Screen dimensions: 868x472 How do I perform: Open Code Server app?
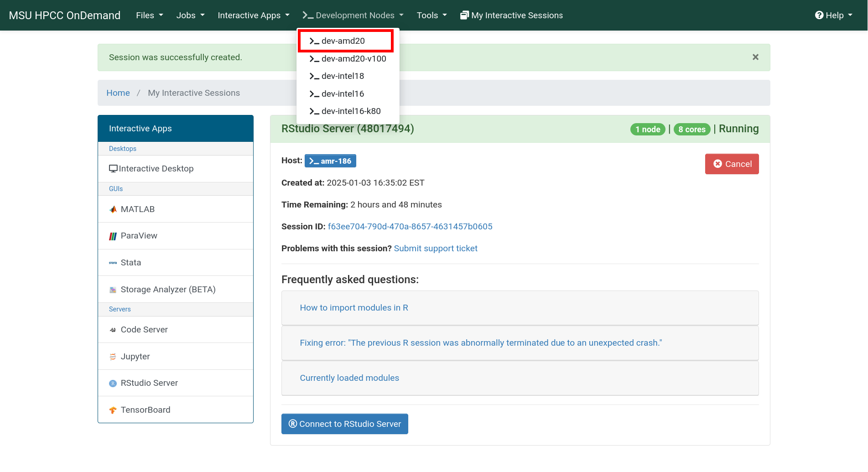click(x=176, y=330)
